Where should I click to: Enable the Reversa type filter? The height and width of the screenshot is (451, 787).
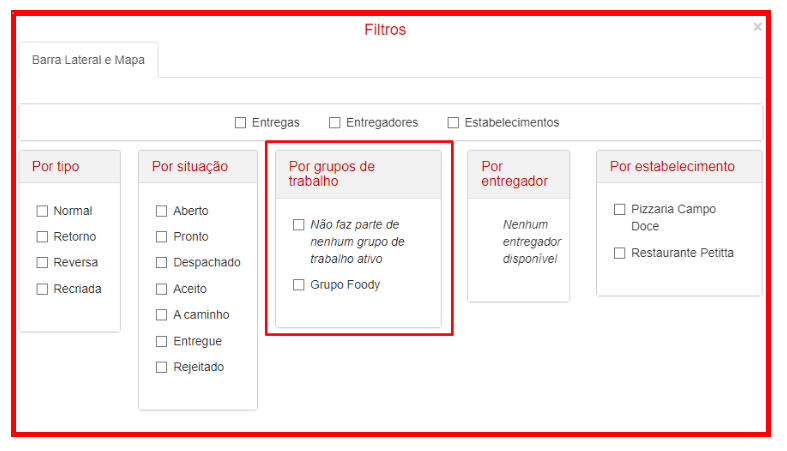pyautogui.click(x=42, y=263)
